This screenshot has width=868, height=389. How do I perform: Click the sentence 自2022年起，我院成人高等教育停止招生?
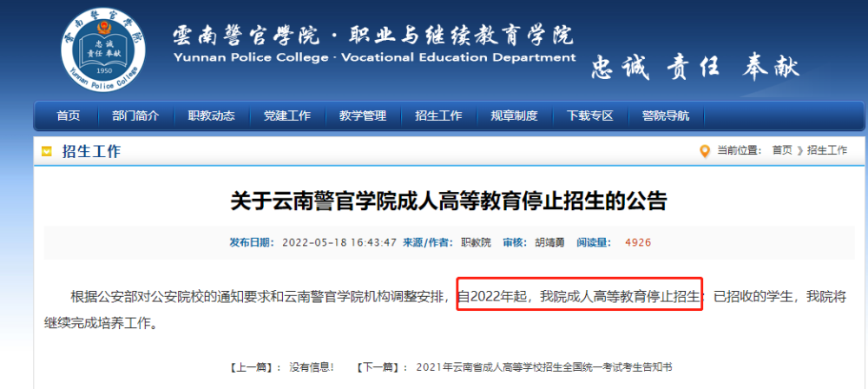pyautogui.click(x=579, y=296)
